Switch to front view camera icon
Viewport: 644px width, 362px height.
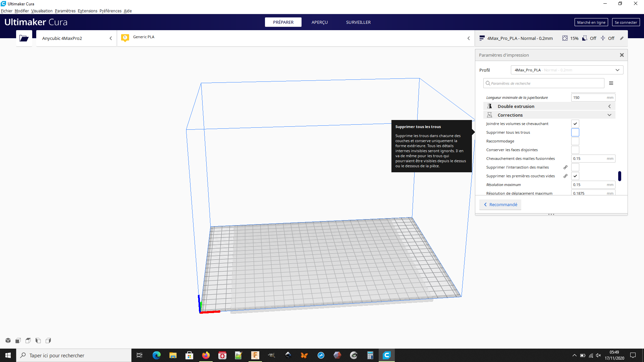point(18,341)
